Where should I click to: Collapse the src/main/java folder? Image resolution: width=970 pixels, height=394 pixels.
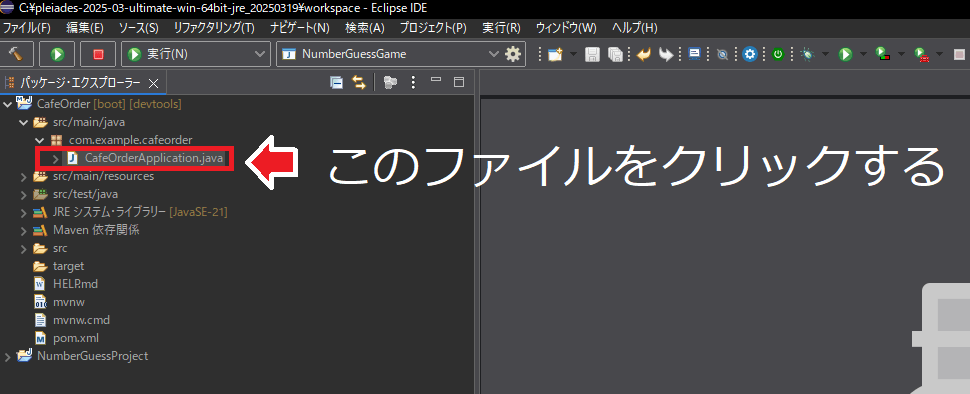coord(24,122)
